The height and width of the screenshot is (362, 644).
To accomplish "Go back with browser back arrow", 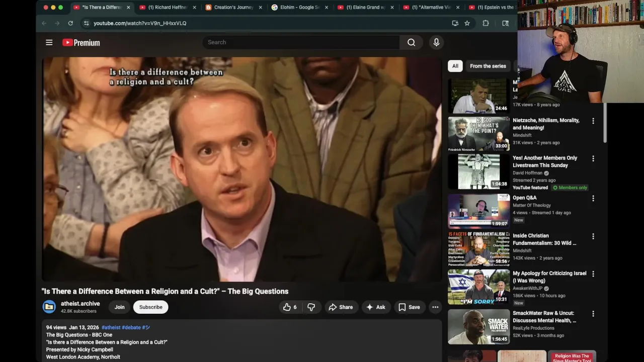I will [x=44, y=23].
